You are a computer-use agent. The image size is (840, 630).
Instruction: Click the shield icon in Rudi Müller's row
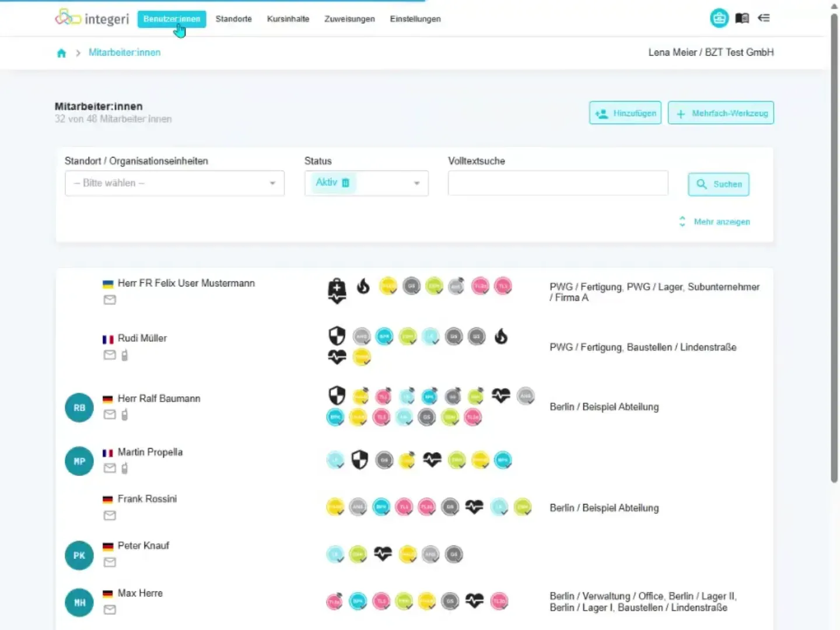click(x=337, y=336)
